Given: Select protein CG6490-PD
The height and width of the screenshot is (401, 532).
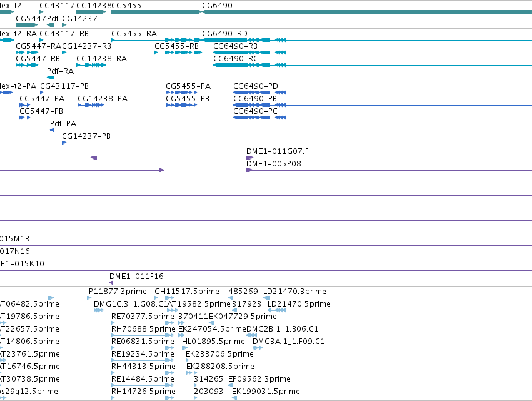Looking at the screenshot, I should click(256, 86).
